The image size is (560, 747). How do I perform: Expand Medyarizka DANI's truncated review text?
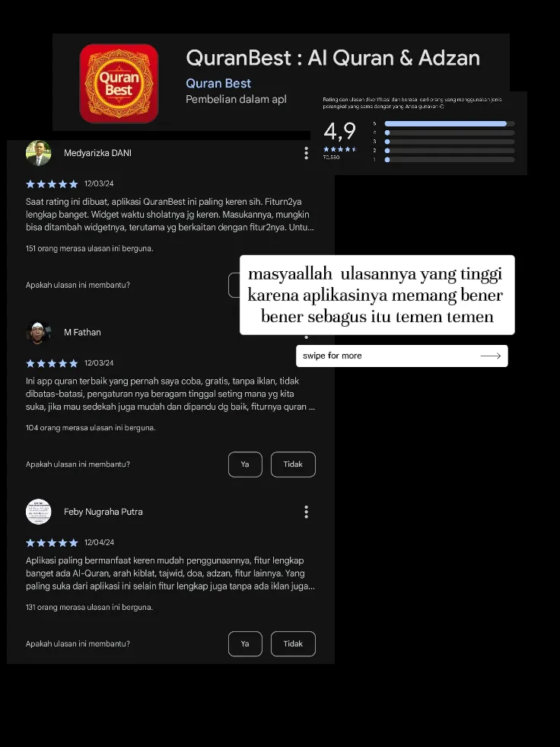pos(170,215)
